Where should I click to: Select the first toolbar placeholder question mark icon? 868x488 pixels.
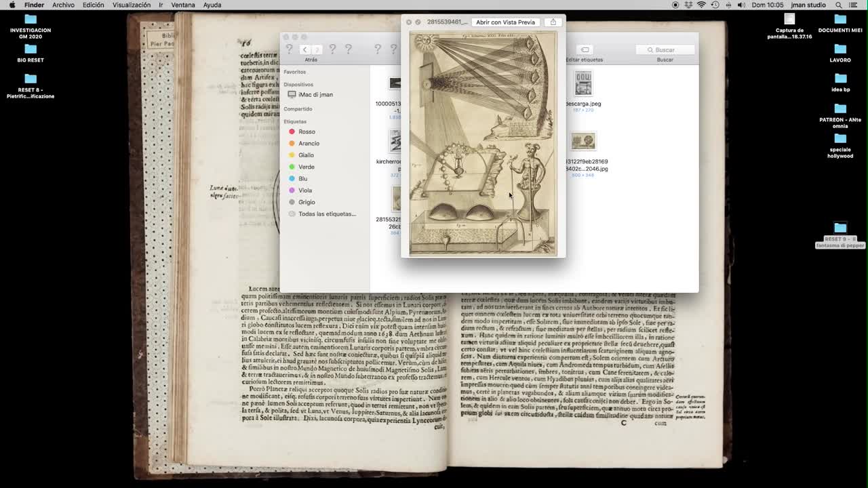(289, 49)
